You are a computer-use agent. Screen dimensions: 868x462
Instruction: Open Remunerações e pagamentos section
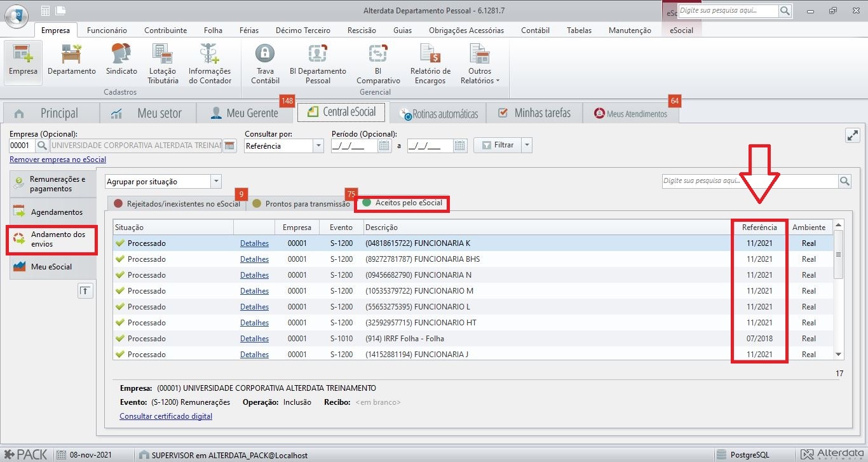click(52, 184)
